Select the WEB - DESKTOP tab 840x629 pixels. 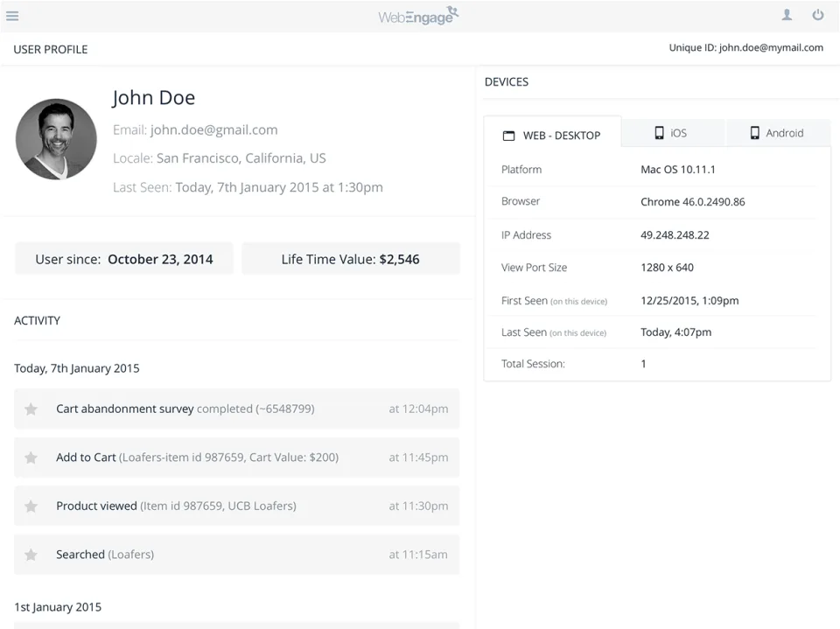(x=552, y=135)
